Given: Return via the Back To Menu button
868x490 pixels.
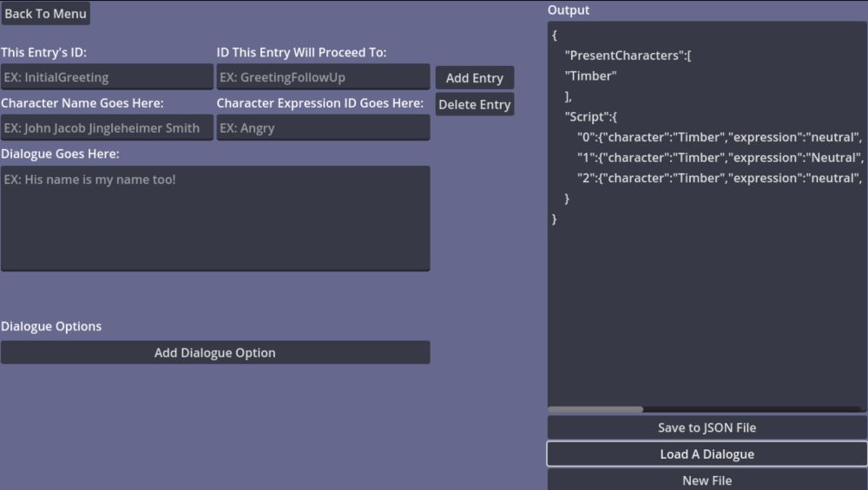Looking at the screenshot, I should [45, 13].
